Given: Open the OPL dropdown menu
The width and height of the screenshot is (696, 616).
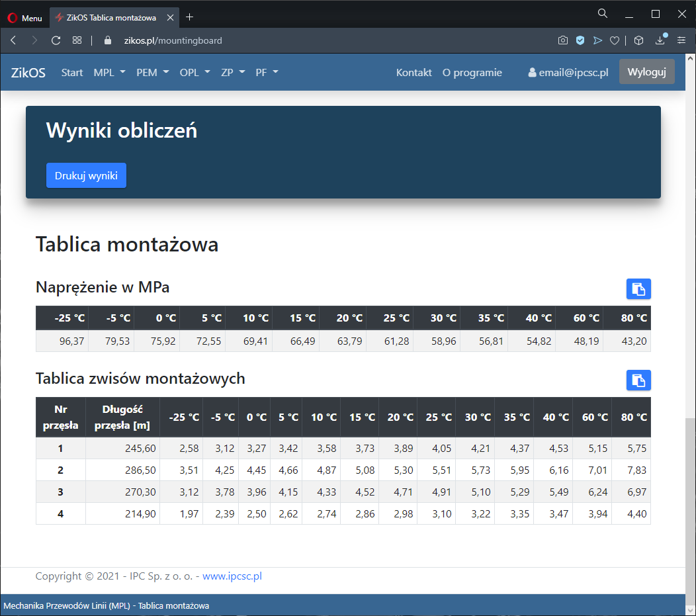Looking at the screenshot, I should (195, 72).
